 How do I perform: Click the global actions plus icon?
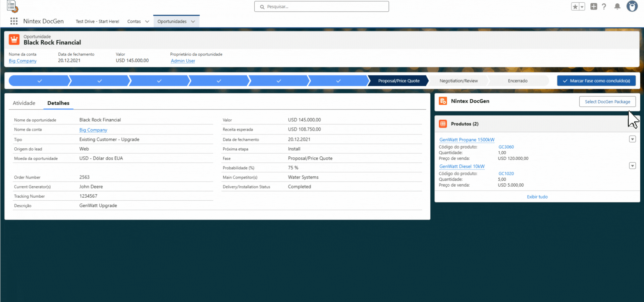(x=594, y=6)
